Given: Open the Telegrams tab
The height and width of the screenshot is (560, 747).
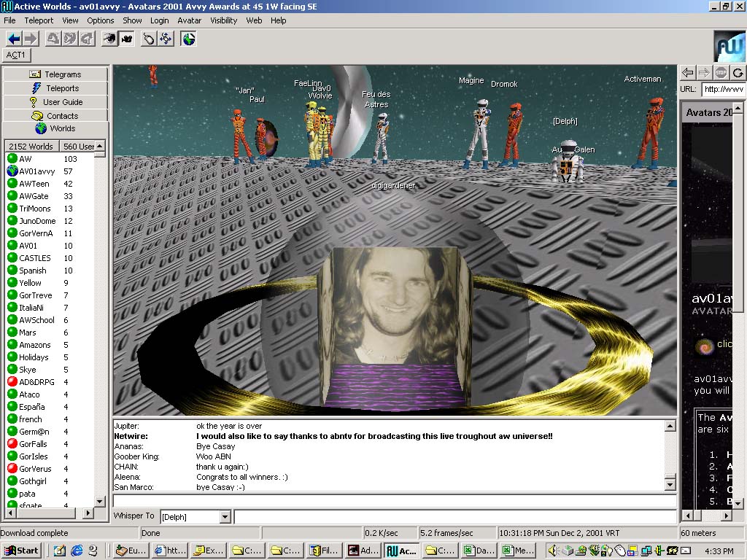Looking at the screenshot, I should click(55, 74).
